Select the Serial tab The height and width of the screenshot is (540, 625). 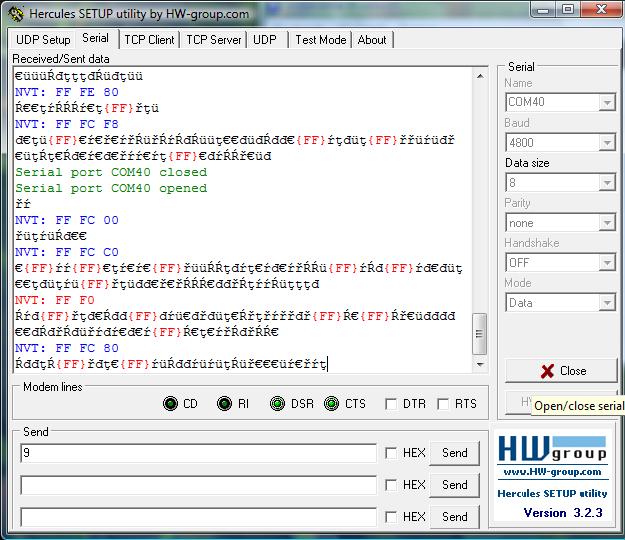(x=96, y=38)
